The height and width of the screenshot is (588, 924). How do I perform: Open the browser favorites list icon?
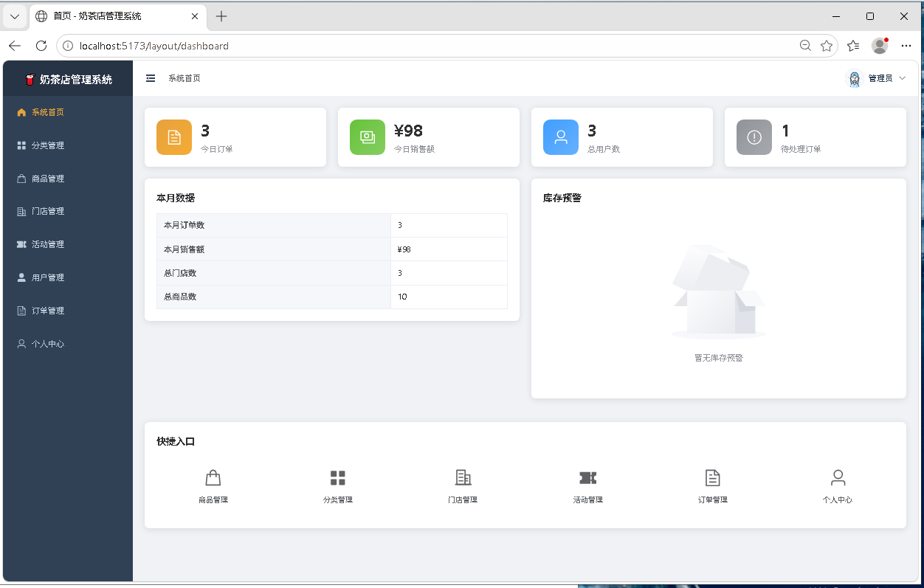(x=854, y=46)
